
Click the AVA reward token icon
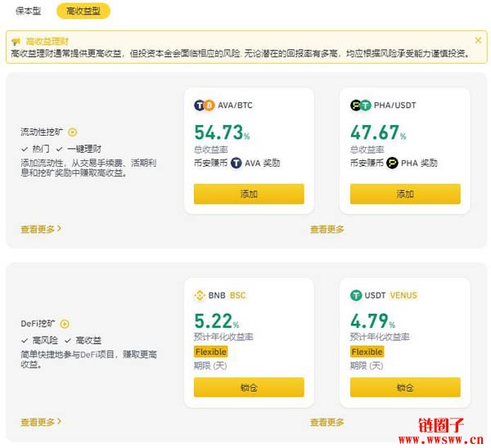coord(236,163)
